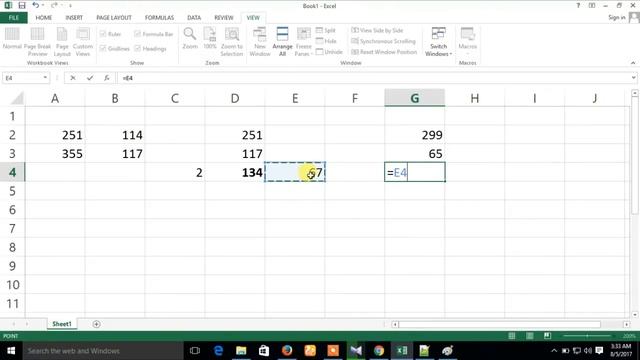The width and height of the screenshot is (640, 360).
Task: Open Page Break Preview view
Action: tap(37, 42)
